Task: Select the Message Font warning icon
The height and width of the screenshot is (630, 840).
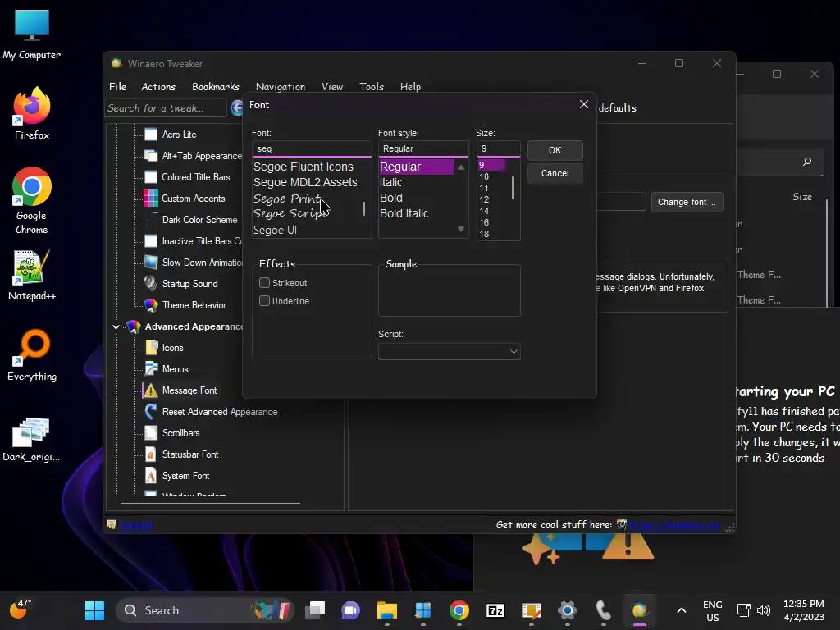Action: click(x=151, y=390)
